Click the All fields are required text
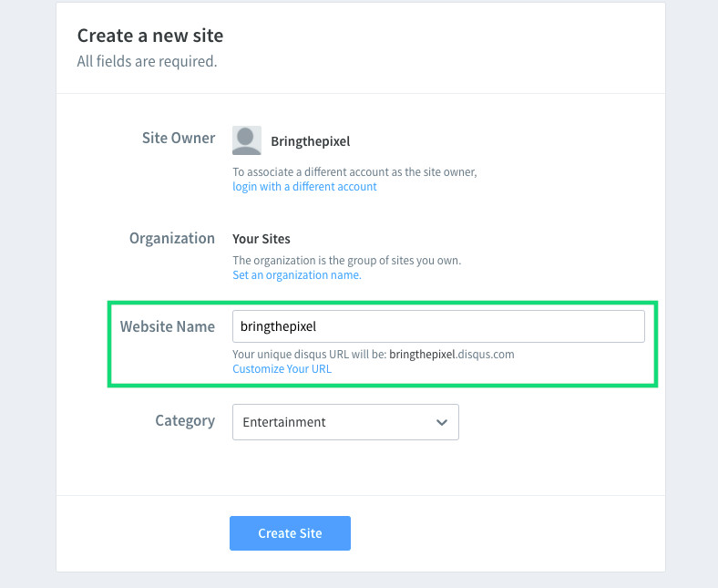The height and width of the screenshot is (588, 718). 147,61
